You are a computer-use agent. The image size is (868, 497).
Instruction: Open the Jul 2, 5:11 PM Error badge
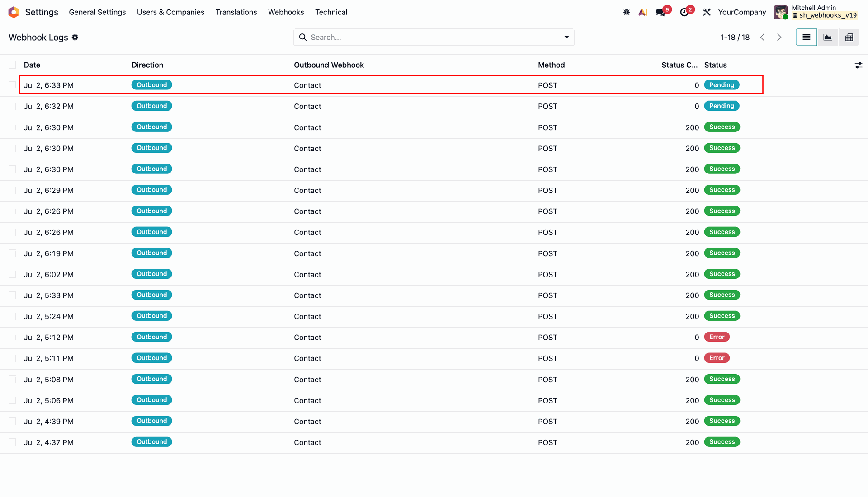pyautogui.click(x=717, y=358)
